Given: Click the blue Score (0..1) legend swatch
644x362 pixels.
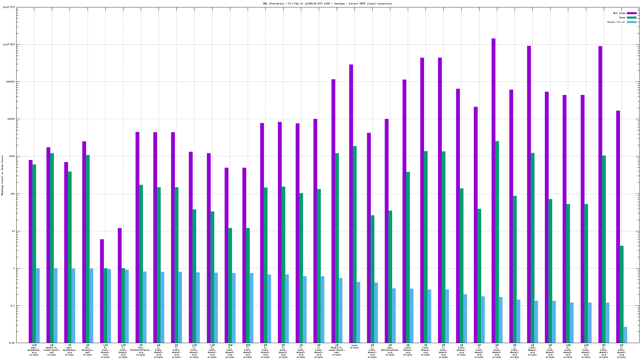Looking at the screenshot, I should click(632, 22).
